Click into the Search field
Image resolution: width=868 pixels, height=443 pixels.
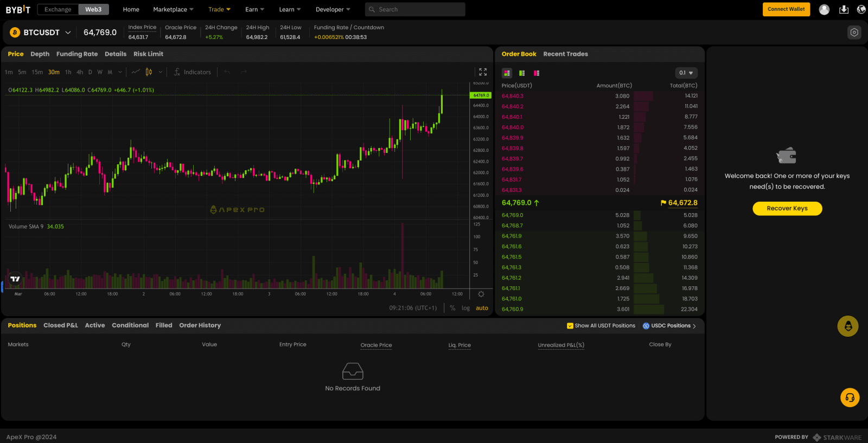click(415, 9)
